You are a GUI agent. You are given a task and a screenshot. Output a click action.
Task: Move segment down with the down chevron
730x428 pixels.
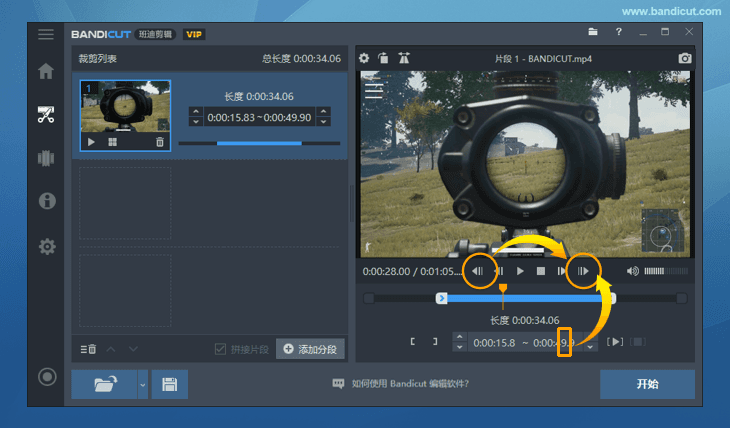133,349
